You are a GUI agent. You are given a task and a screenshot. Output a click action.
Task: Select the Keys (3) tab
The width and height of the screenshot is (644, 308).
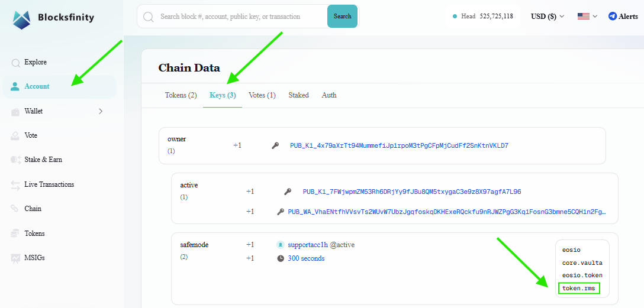point(223,95)
